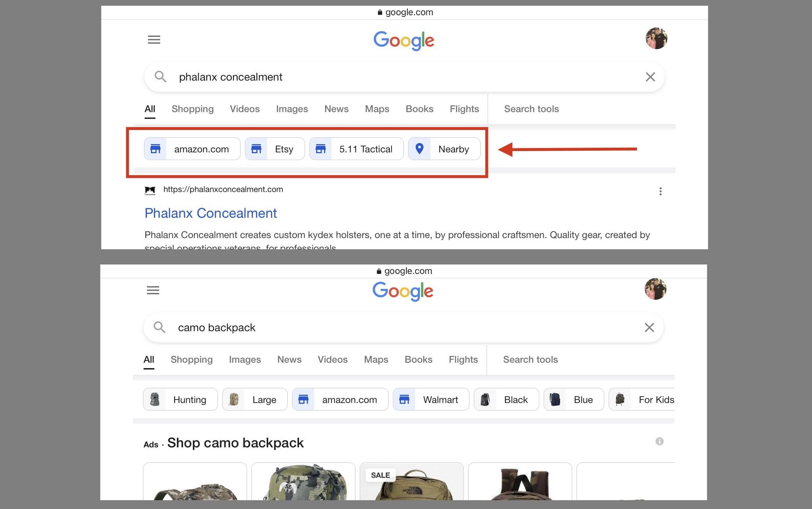Clear the 'phalanx concealment' search query
The image size is (812, 509).
click(x=650, y=77)
